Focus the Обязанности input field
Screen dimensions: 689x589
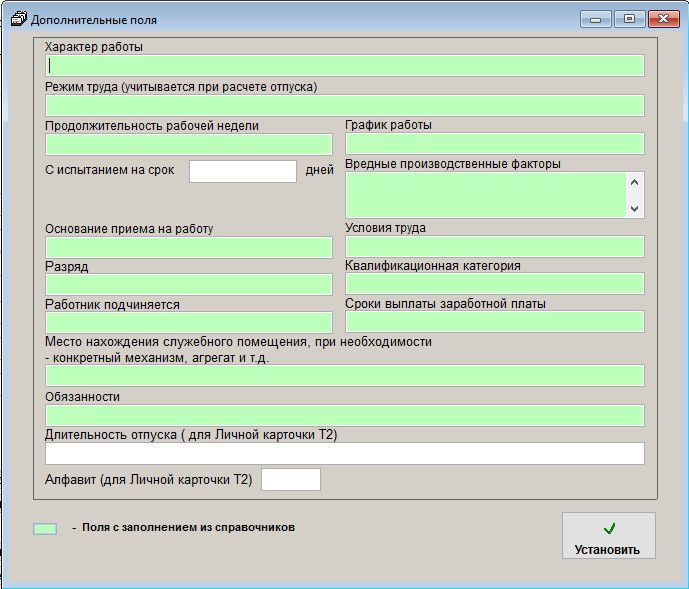344,415
